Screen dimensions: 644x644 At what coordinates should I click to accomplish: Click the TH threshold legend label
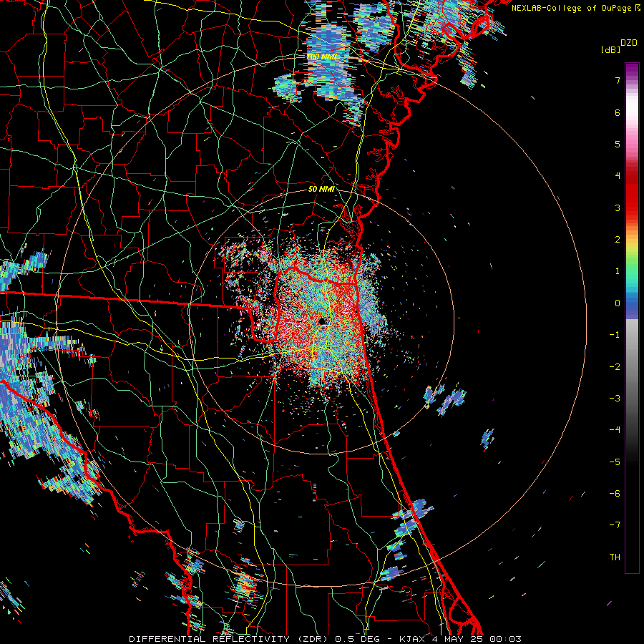coord(615,557)
